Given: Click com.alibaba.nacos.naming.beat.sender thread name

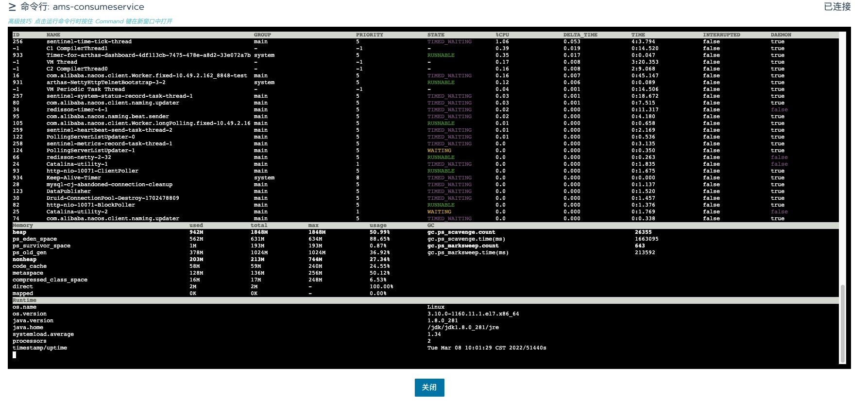Looking at the screenshot, I should pyautogui.click(x=108, y=117).
